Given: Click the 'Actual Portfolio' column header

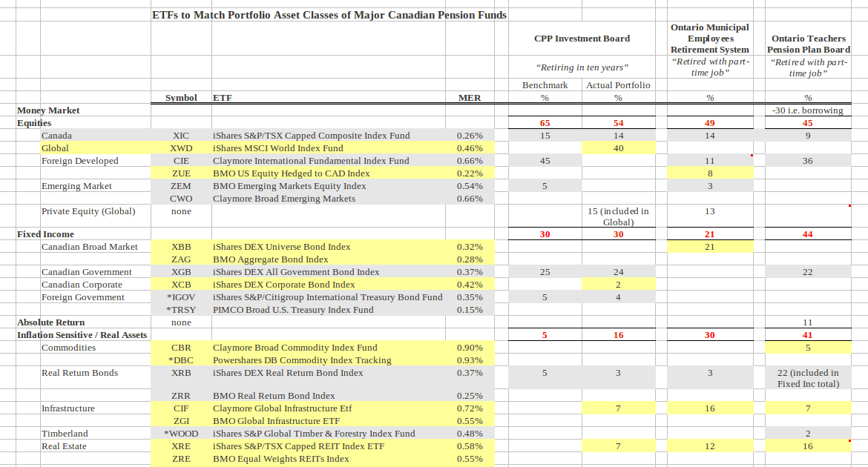Looking at the screenshot, I should [618, 85].
